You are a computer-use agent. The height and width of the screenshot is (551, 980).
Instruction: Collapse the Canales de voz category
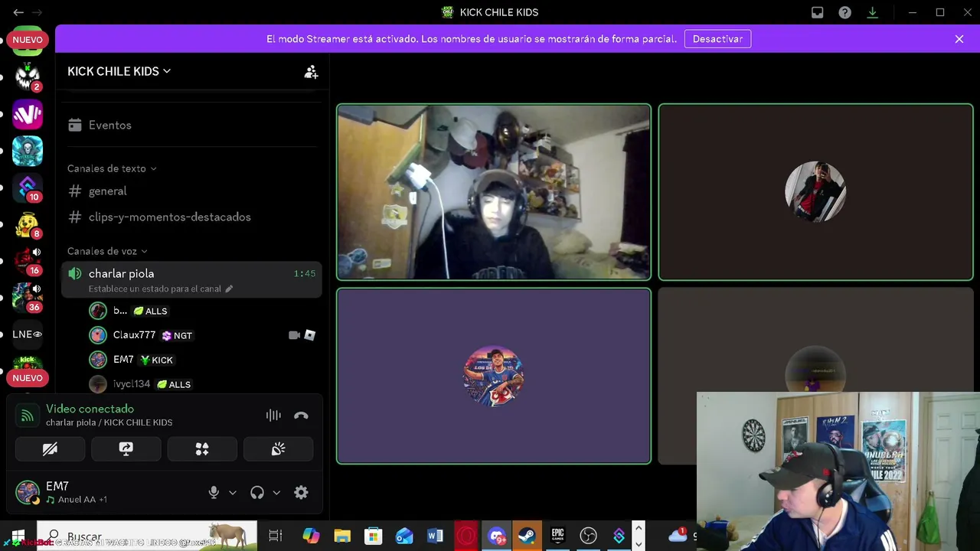point(107,251)
